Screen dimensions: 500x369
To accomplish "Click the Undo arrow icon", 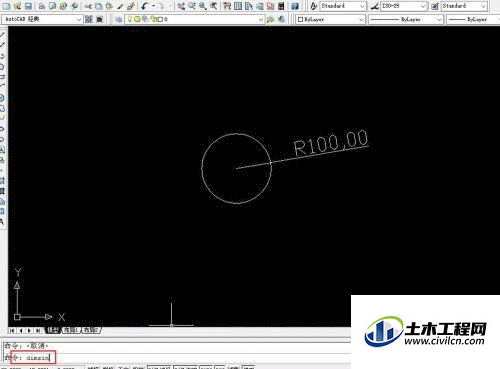I will pyautogui.click(x=145, y=6).
